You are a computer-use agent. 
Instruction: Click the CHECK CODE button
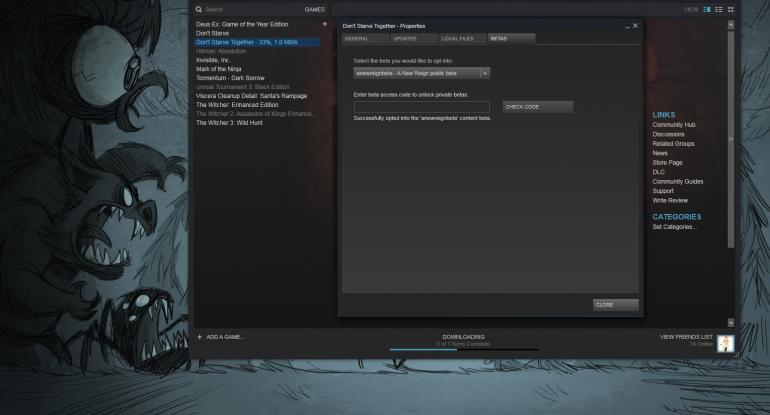click(x=537, y=107)
